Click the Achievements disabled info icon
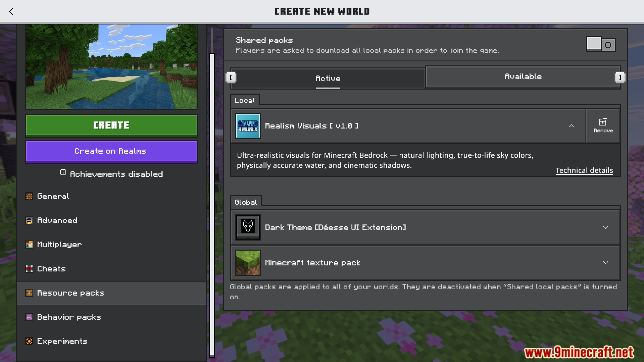This screenshot has width=644, height=362. pyautogui.click(x=63, y=172)
